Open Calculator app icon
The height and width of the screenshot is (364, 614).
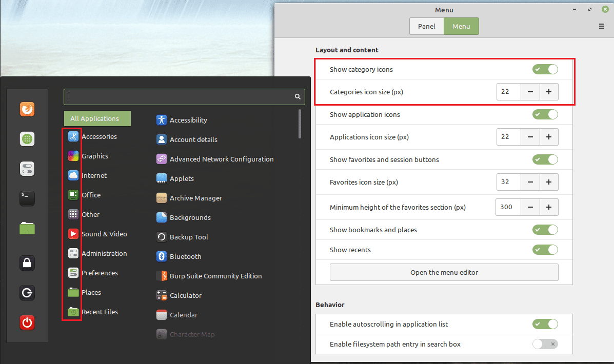(x=162, y=295)
